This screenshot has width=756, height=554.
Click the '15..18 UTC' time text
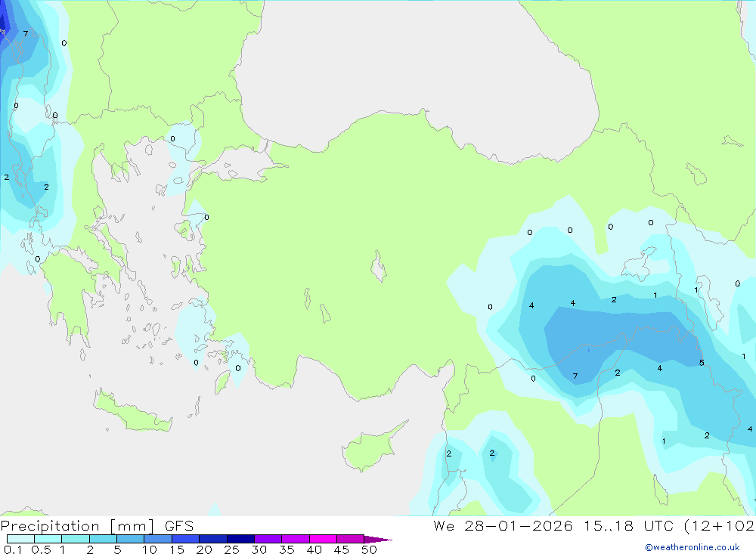tap(631, 525)
